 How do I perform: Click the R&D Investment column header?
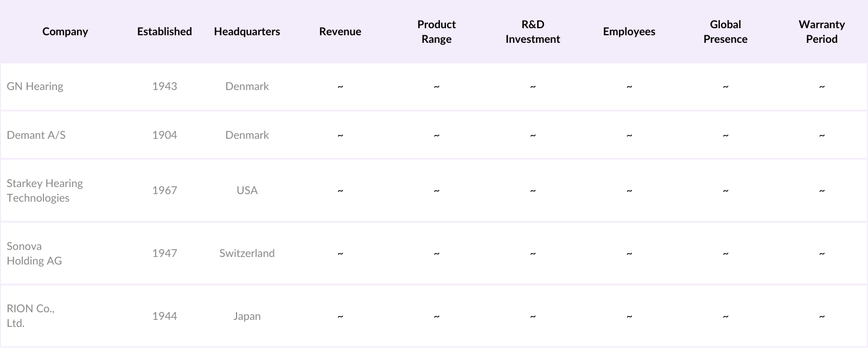[x=533, y=31]
